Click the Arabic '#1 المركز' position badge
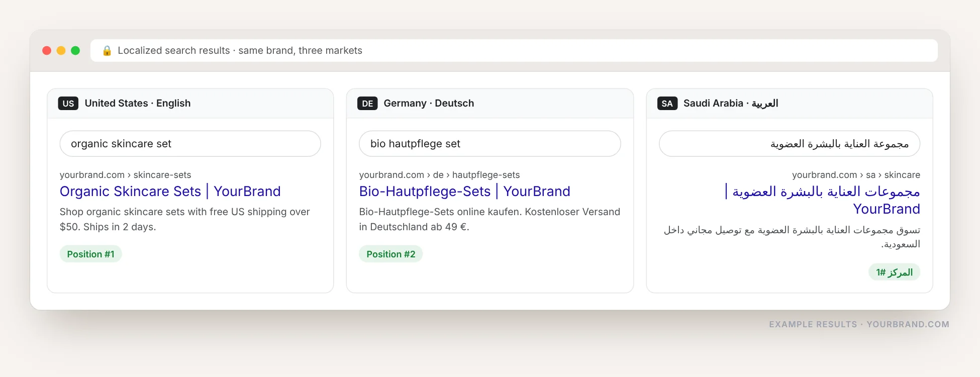980x377 pixels. (894, 272)
